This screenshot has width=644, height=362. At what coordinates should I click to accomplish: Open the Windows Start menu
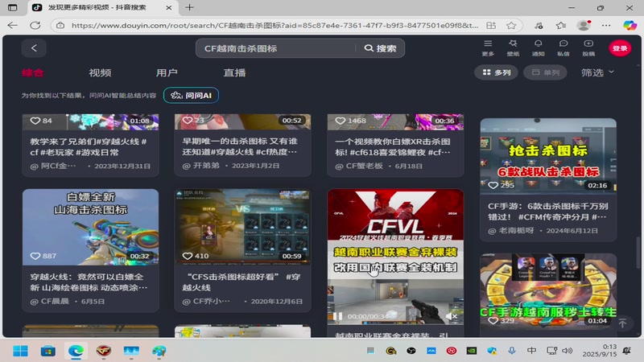click(x=20, y=351)
